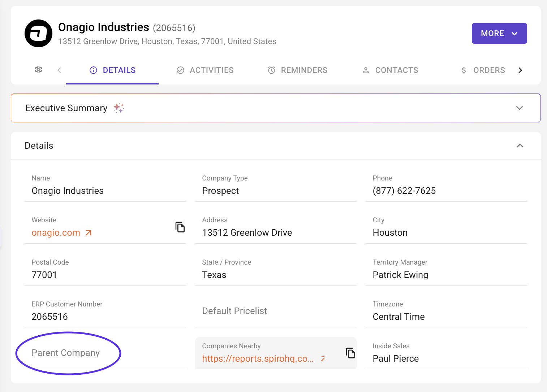Screen dimensions: 547x392
Task: Go to the Contacts tab
Action: tap(390, 70)
